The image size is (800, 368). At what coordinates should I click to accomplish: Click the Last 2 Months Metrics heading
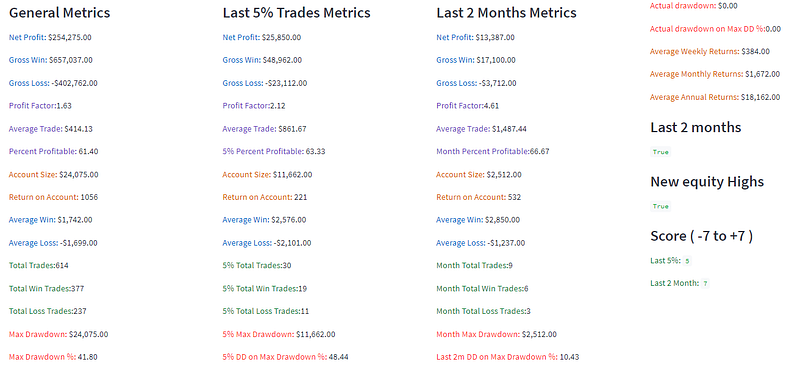click(507, 13)
